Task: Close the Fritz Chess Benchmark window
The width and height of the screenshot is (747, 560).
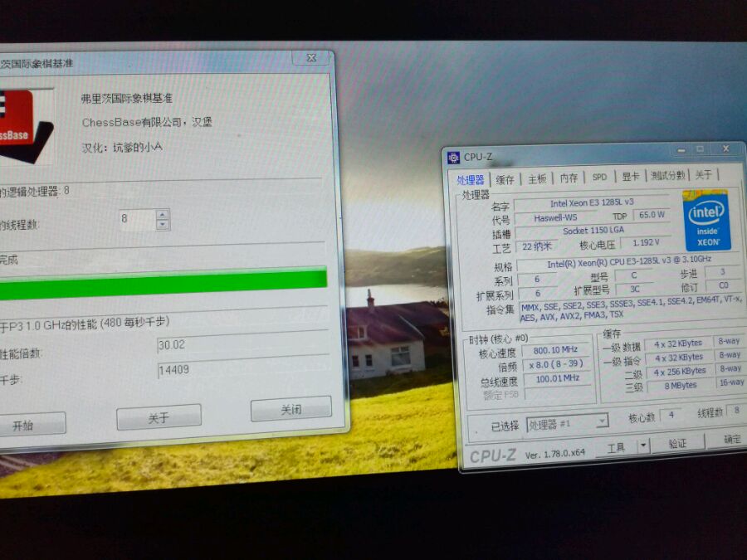Action: (x=311, y=58)
